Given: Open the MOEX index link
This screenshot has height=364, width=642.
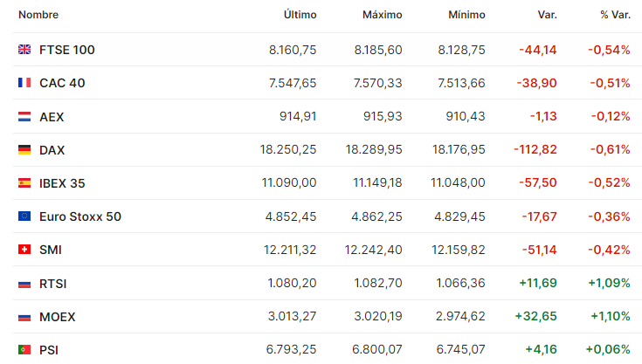Looking at the screenshot, I should 58,317.
